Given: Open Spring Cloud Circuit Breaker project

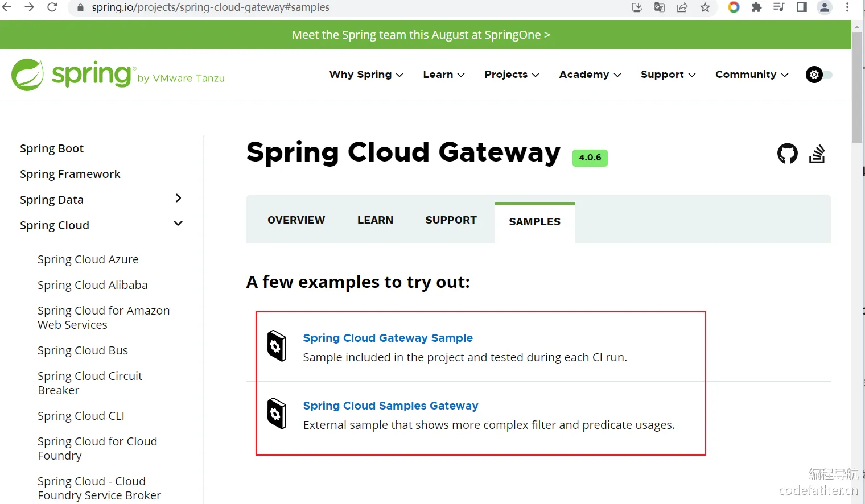Looking at the screenshot, I should pos(90,383).
